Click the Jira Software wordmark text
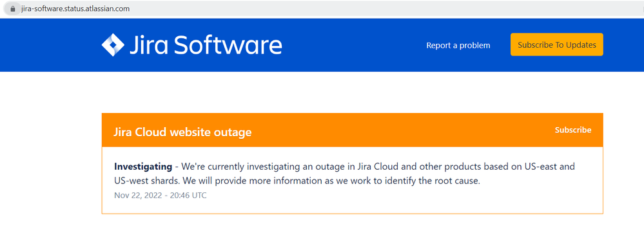This screenshot has width=644, height=244. [x=206, y=45]
